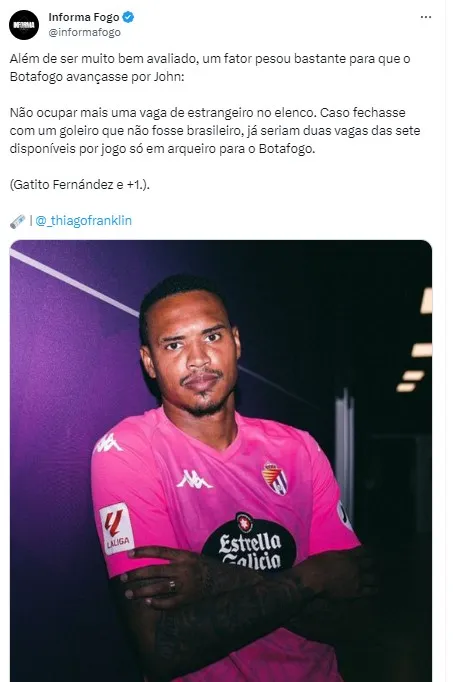
Task: Click the ceiling lights in the photo
Action: (x=416, y=341)
